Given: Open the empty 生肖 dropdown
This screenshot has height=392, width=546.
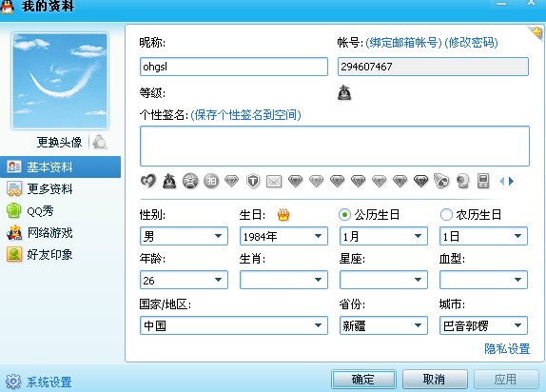Looking at the screenshot, I should (283, 280).
